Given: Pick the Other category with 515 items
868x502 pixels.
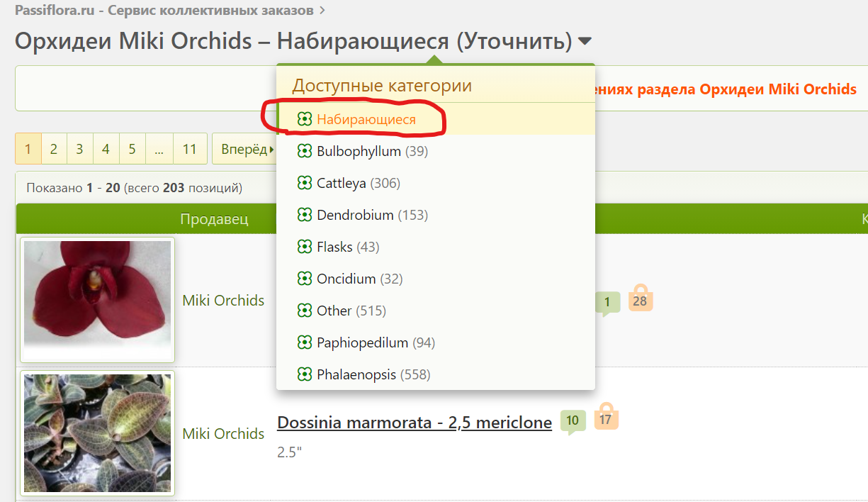Looking at the screenshot, I should [334, 311].
